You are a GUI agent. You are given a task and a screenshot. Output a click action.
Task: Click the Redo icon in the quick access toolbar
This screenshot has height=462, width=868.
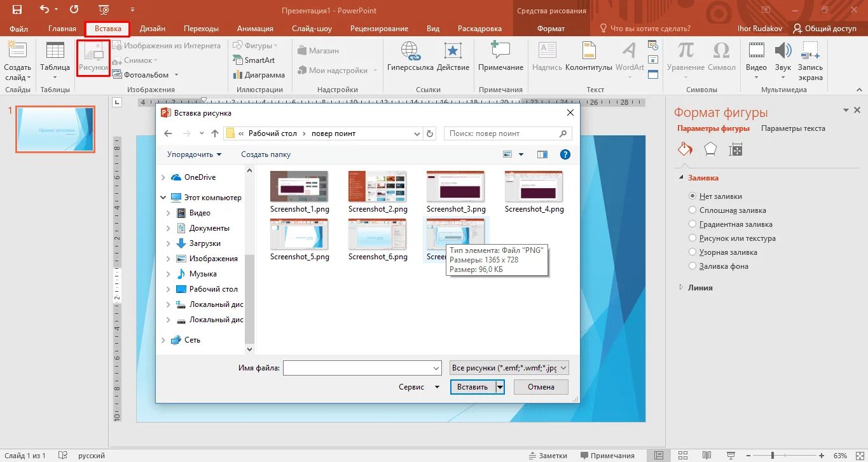[x=74, y=10]
